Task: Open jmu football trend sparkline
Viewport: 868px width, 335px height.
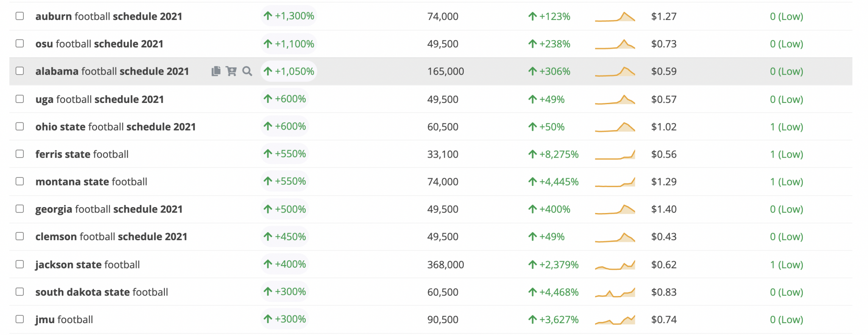Action: (x=615, y=320)
